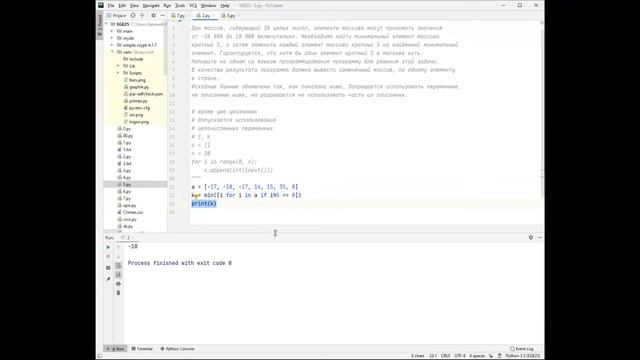The height and width of the screenshot is (360, 640).
Task: Switch to the third editor tab
Action: pyautogui.click(x=230, y=16)
